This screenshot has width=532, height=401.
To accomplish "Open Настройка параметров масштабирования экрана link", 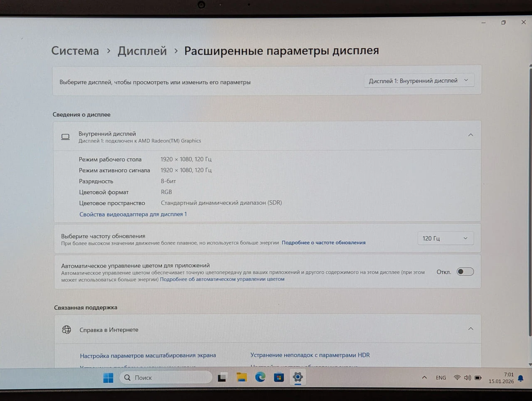I will point(148,355).
